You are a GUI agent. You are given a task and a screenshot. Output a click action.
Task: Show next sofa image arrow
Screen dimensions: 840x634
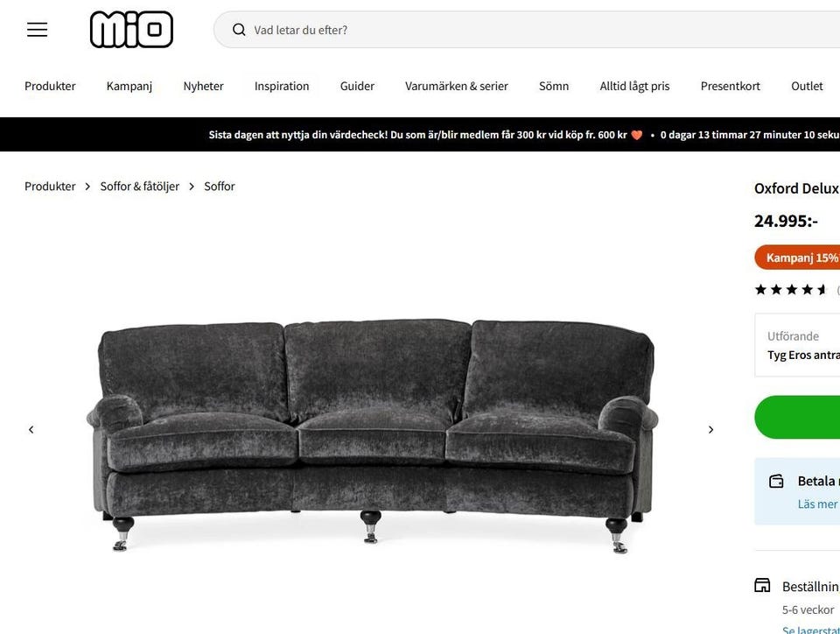click(x=710, y=430)
